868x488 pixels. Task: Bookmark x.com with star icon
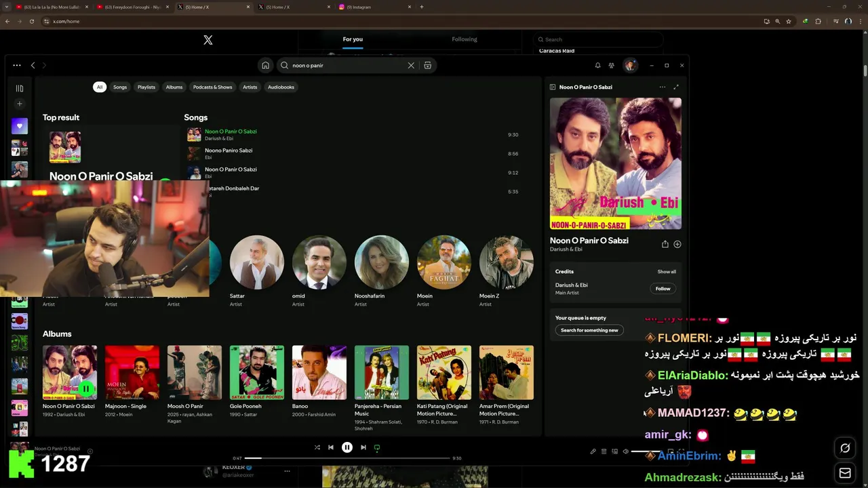pos(789,21)
